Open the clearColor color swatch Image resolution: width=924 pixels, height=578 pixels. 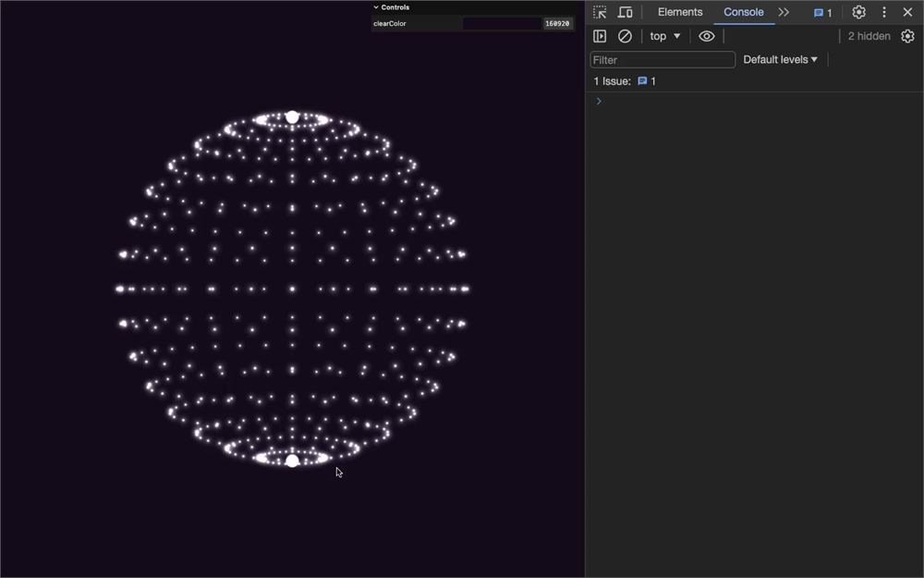point(502,24)
